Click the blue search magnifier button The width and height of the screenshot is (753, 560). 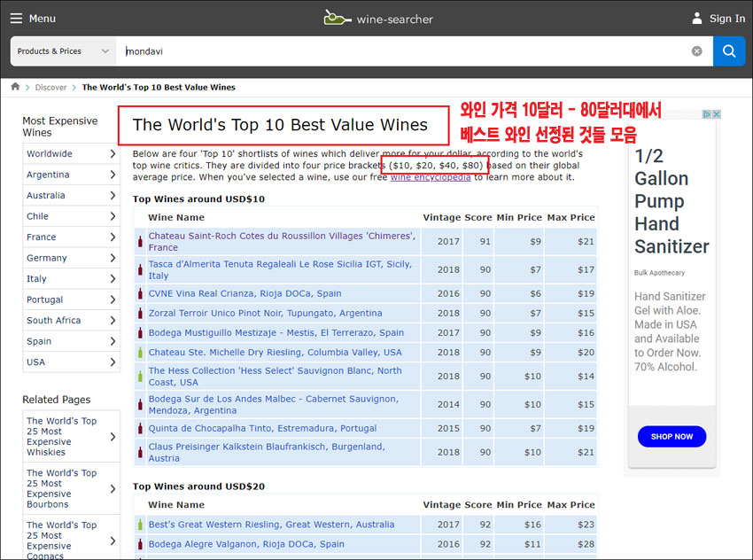tap(729, 51)
